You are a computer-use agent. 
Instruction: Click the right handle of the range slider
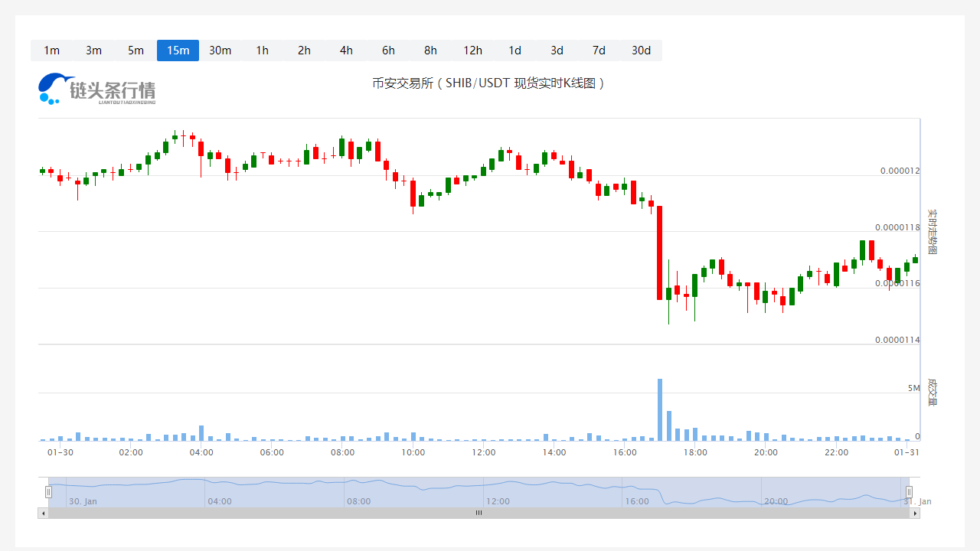(x=910, y=491)
